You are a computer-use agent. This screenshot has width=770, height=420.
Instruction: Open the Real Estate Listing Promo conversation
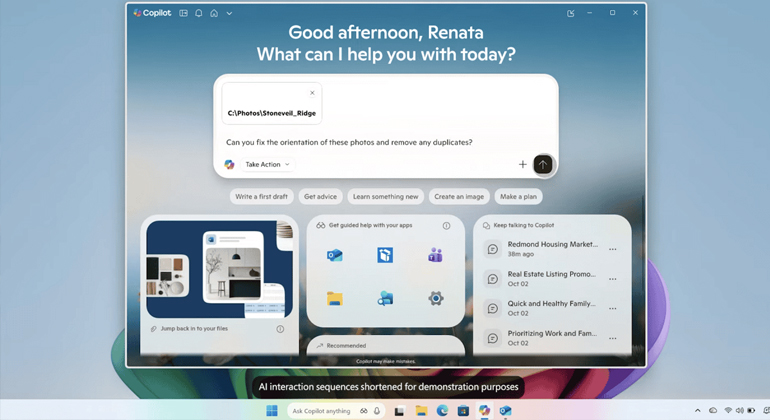coord(550,278)
